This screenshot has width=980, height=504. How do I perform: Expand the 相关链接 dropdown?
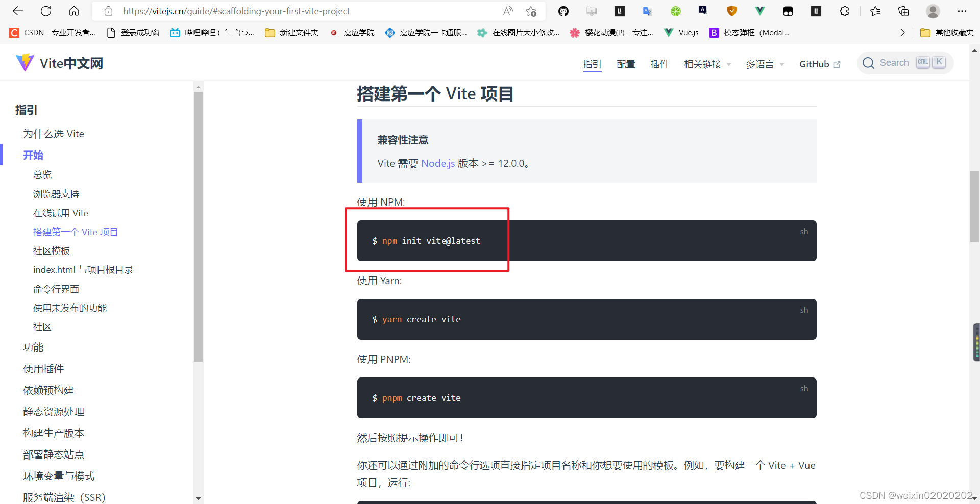point(707,64)
